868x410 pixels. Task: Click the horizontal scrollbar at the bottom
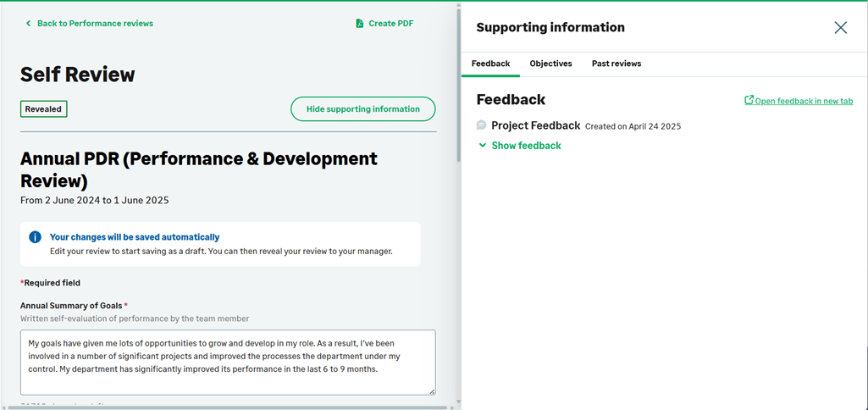pyautogui.click(x=229, y=407)
